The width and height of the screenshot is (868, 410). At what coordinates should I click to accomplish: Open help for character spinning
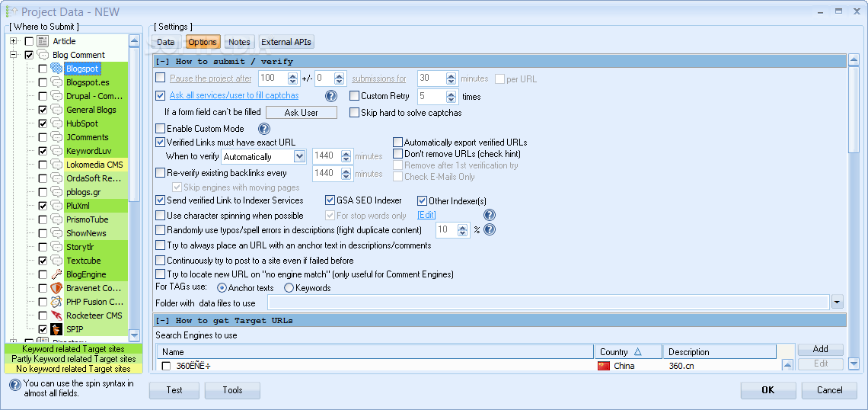490,215
